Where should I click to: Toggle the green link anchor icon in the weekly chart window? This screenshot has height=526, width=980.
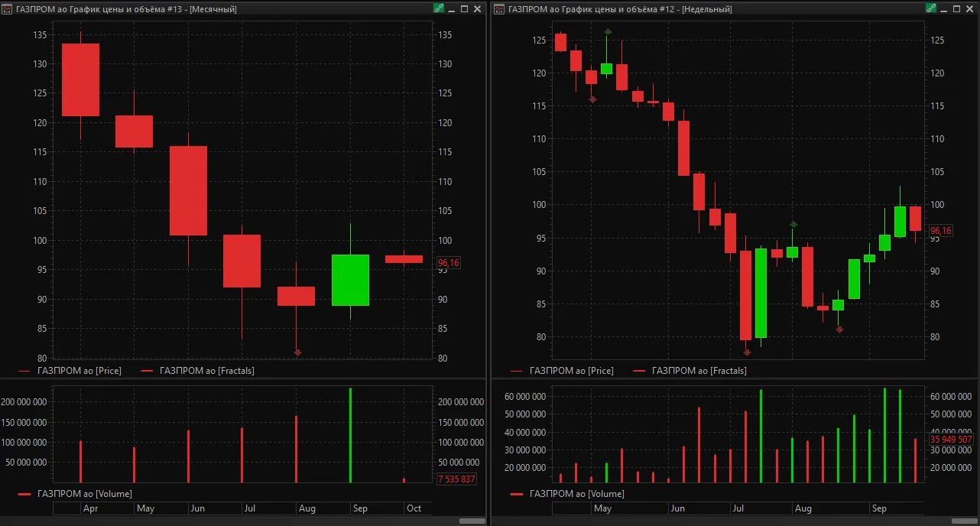[930, 8]
